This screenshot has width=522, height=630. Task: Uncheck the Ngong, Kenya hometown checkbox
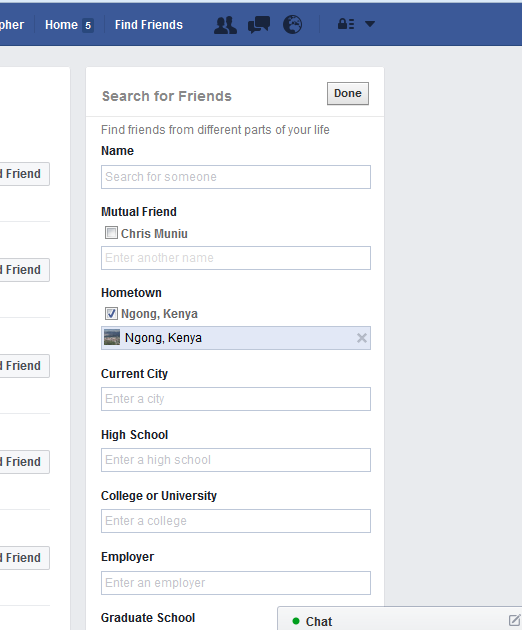point(111,313)
